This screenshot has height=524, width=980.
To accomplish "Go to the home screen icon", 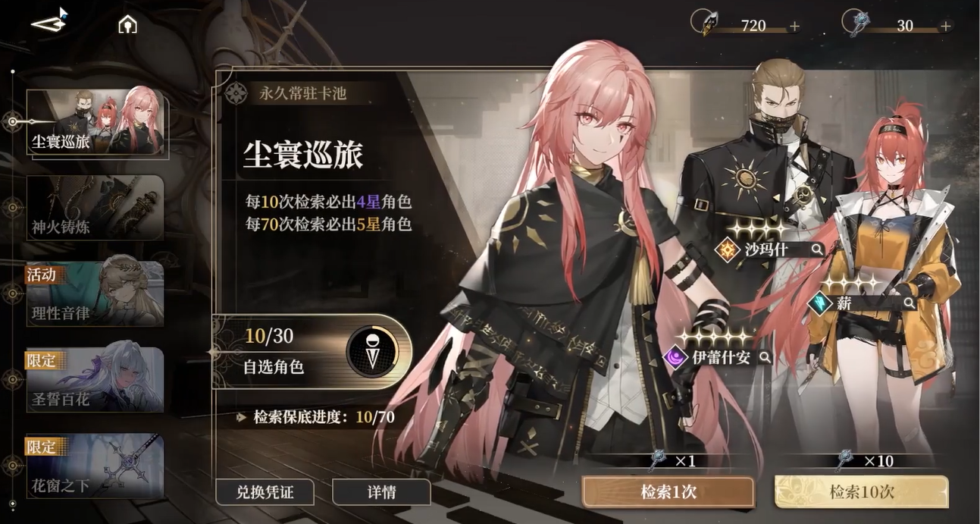I will pos(127,25).
